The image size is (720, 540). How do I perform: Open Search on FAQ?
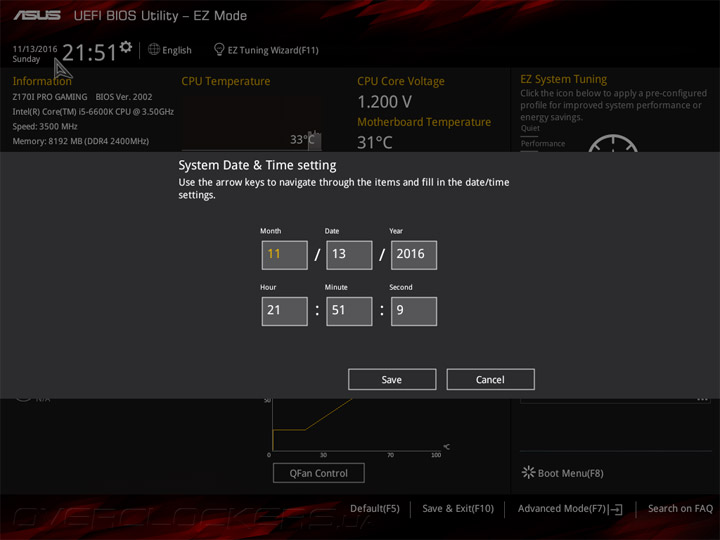pos(680,509)
